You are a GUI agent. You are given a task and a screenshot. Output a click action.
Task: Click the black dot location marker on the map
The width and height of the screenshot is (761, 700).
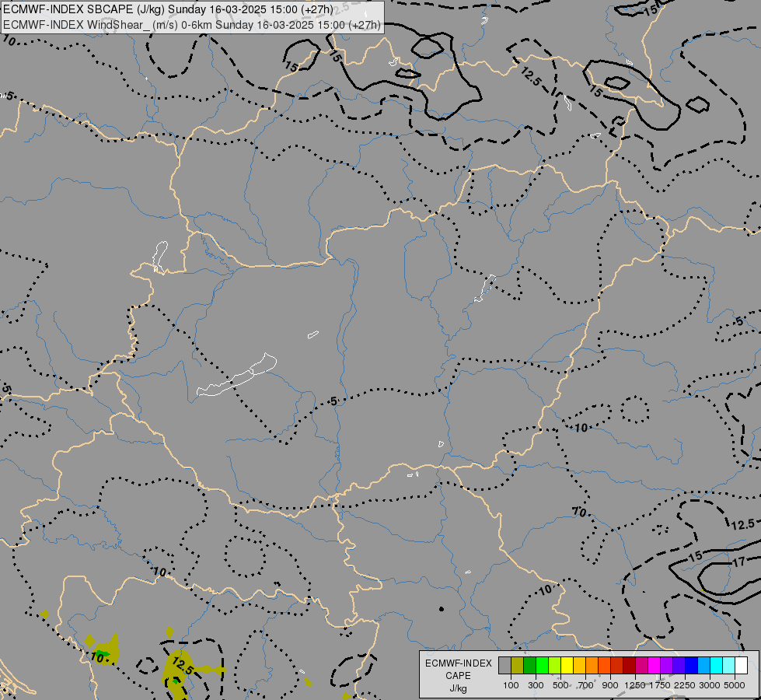point(442,609)
